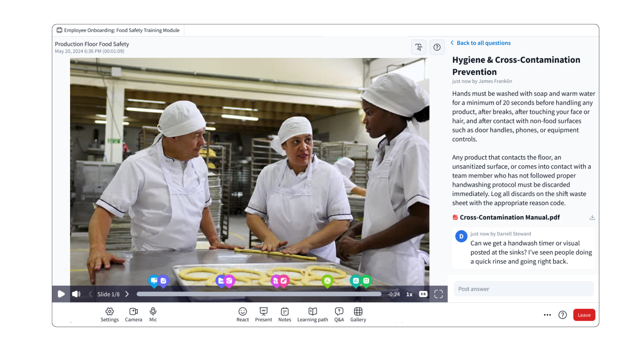Mute the video volume
This screenshot has height=362, width=644.
[x=76, y=294]
